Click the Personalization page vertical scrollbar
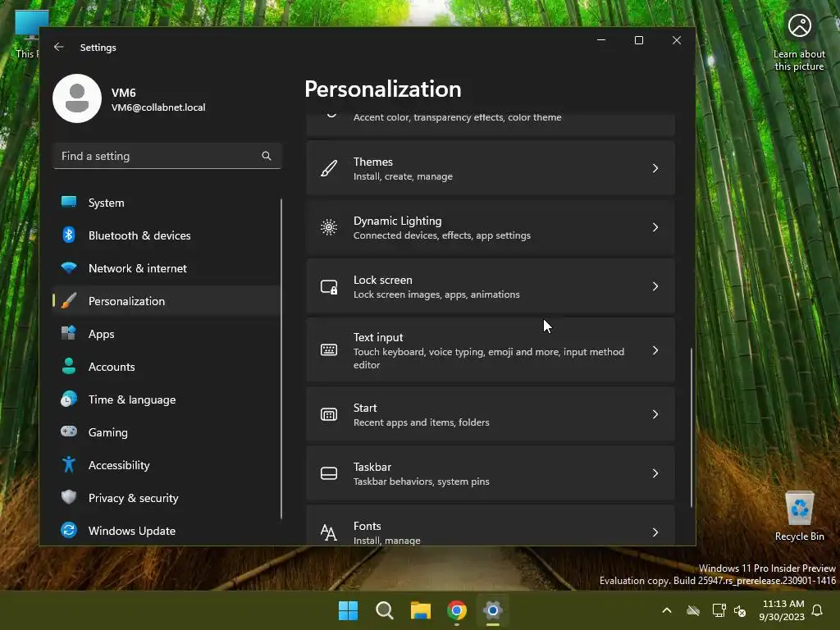 691,427
